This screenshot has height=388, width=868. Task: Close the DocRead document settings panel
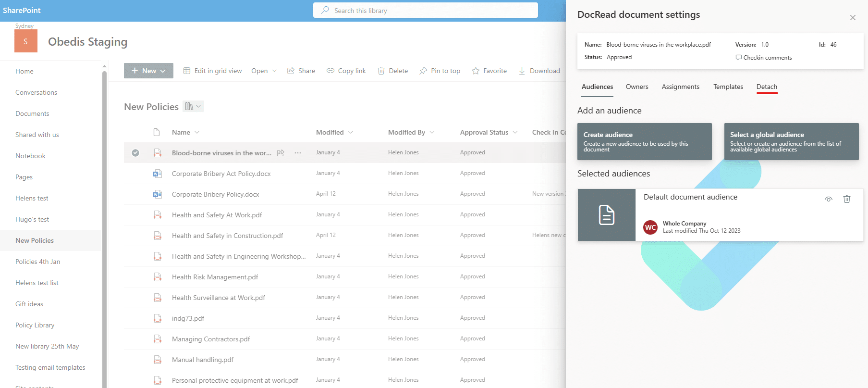pyautogui.click(x=853, y=18)
